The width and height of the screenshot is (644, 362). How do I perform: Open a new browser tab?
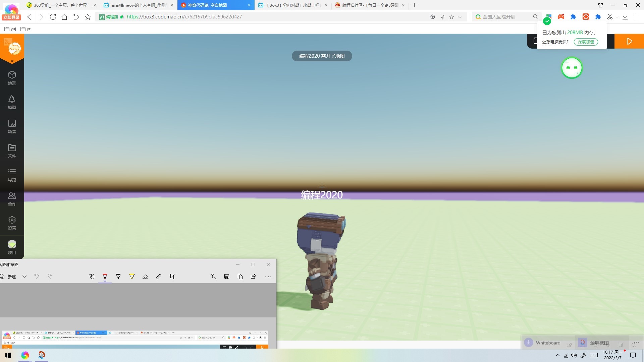pos(415,5)
